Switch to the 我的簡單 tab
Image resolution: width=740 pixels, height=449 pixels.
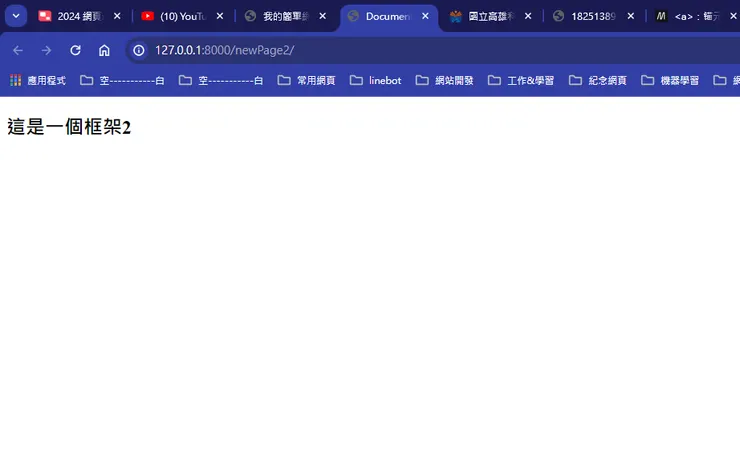coord(286,16)
